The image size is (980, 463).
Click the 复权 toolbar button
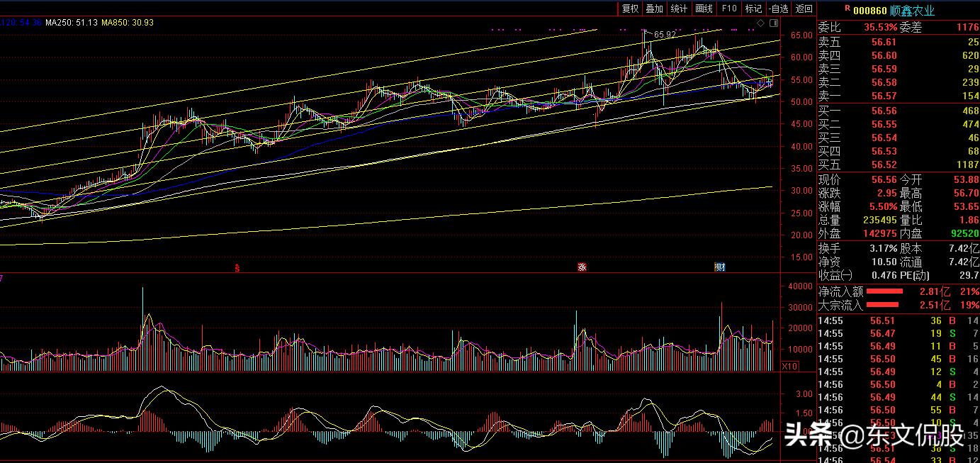tap(630, 9)
